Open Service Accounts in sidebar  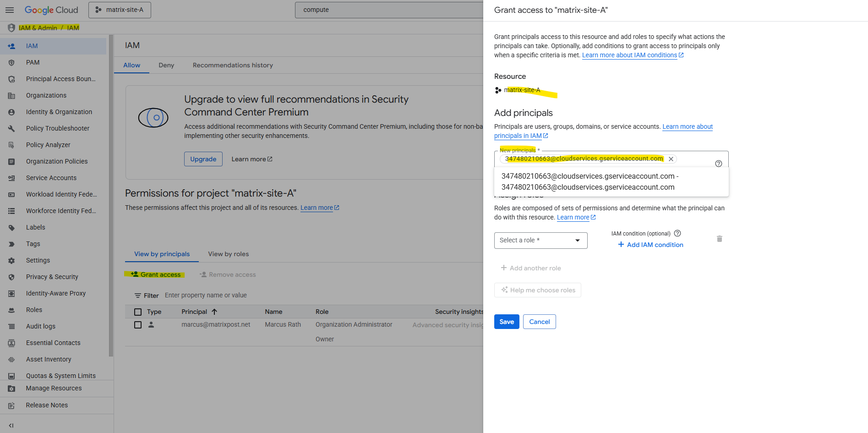51,178
